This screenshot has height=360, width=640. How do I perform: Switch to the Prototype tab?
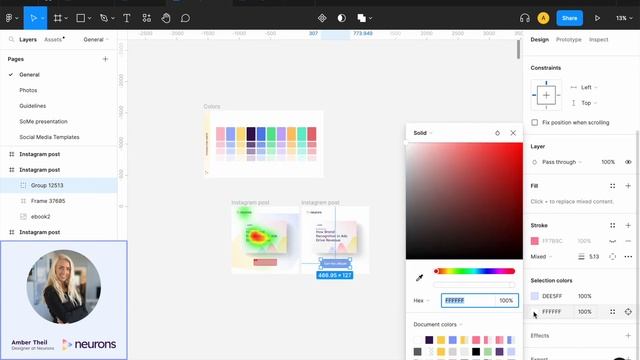pos(569,40)
